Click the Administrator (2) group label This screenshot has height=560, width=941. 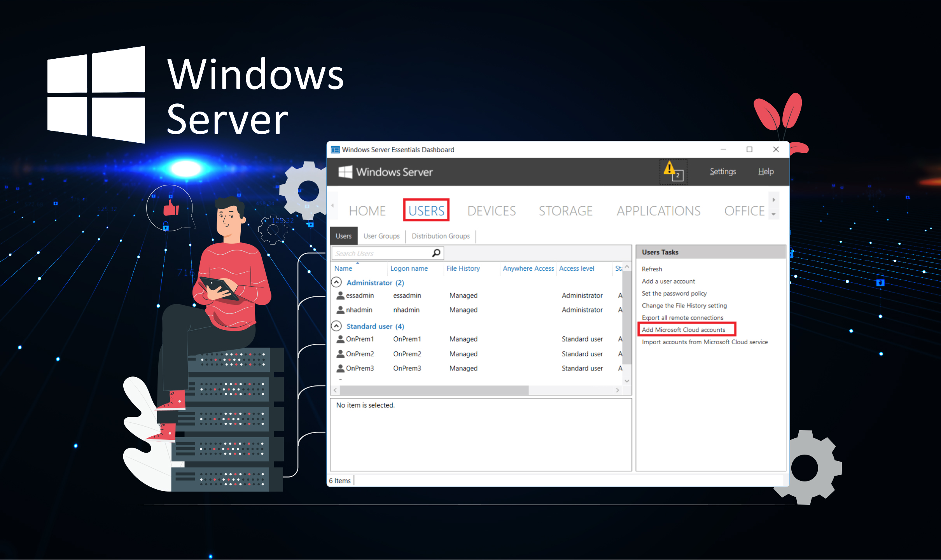(375, 283)
